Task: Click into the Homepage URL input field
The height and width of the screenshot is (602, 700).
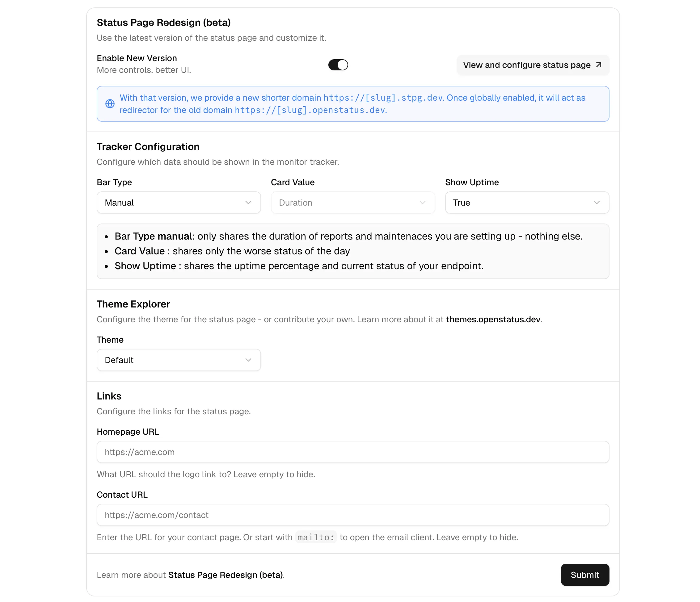Action: pos(352,452)
